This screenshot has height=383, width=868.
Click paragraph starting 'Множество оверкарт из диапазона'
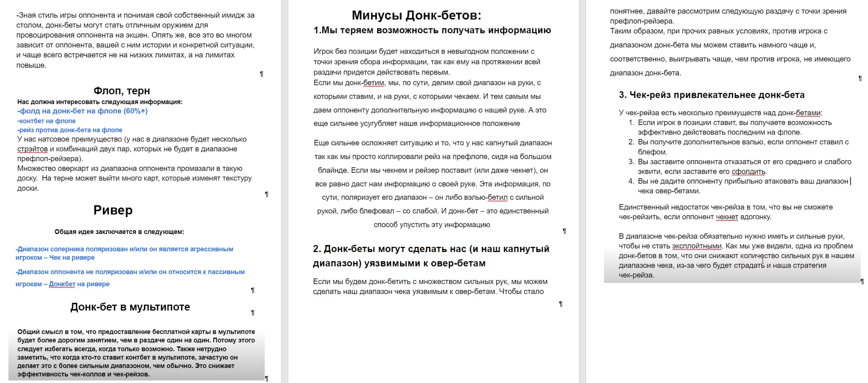click(135, 178)
